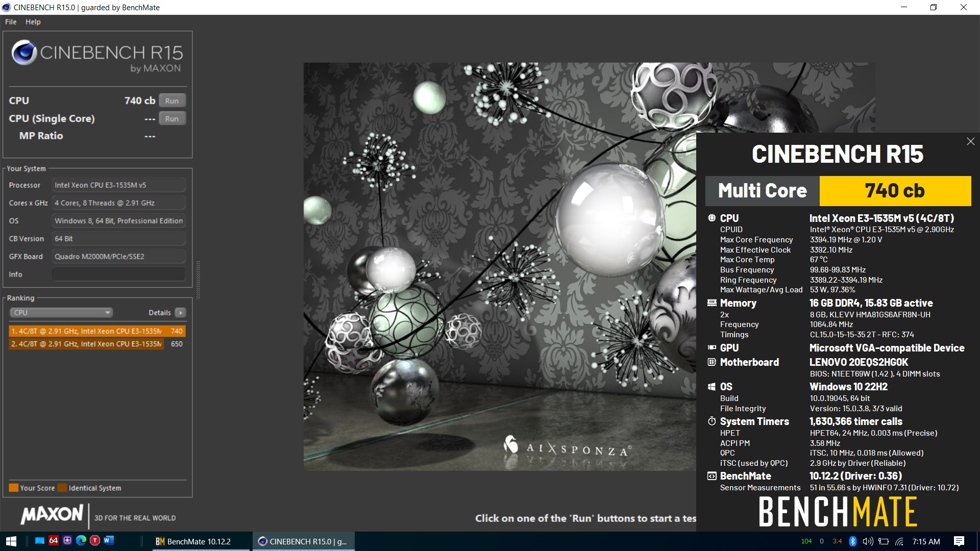Click the MAXON logo
The width and height of the screenshot is (980, 551).
pos(52,514)
